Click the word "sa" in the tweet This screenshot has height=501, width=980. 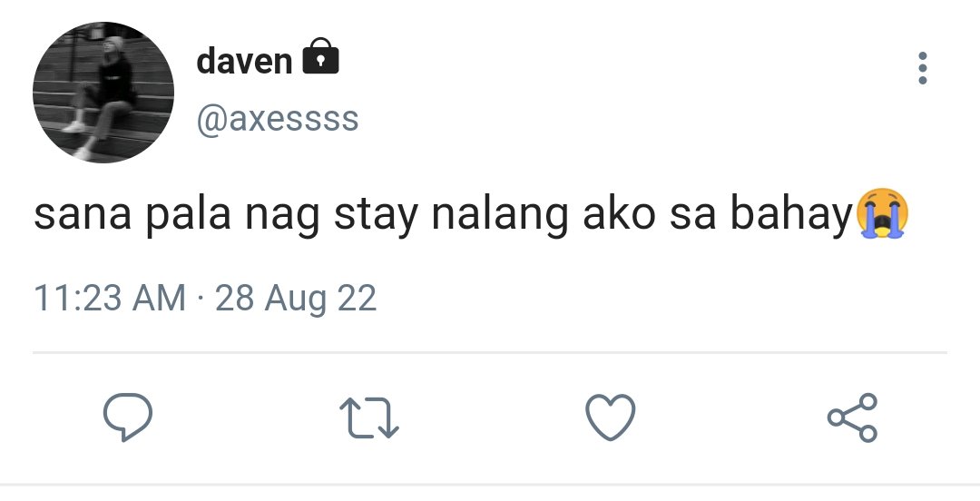692,216
